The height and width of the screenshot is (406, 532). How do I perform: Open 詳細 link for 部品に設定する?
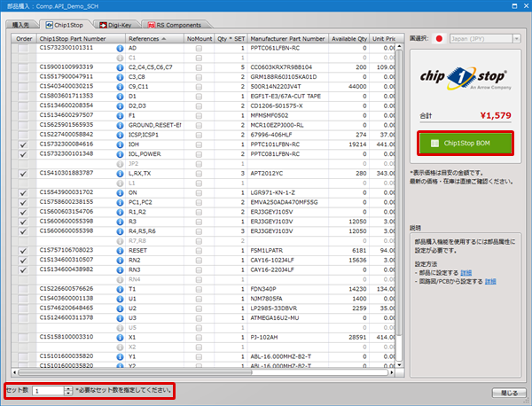[x=465, y=273]
